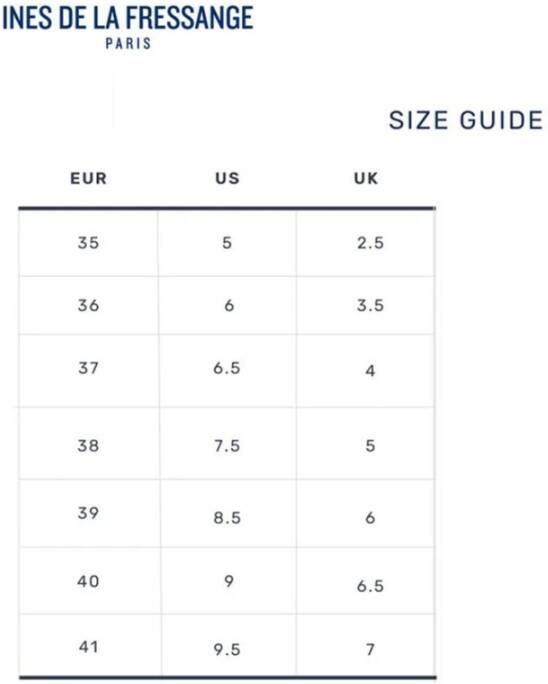This screenshot has height=684, width=548.
Task: Click US size 8.5 cell
Action: 227,513
